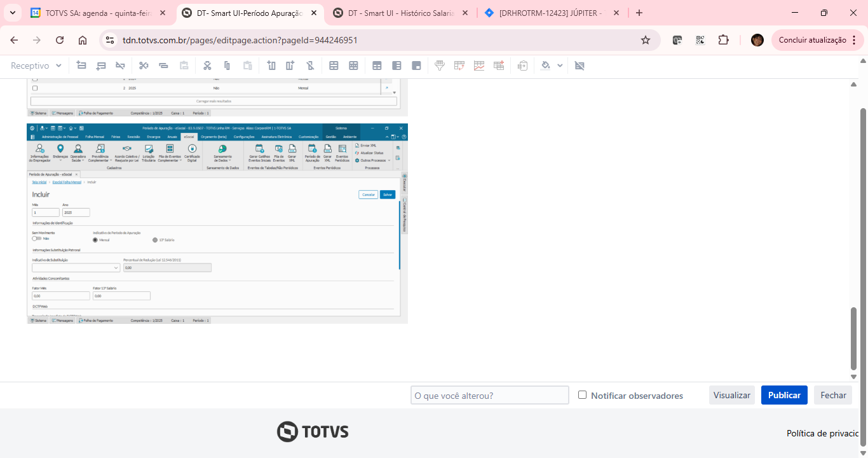Paste the copied table column

tap(248, 66)
